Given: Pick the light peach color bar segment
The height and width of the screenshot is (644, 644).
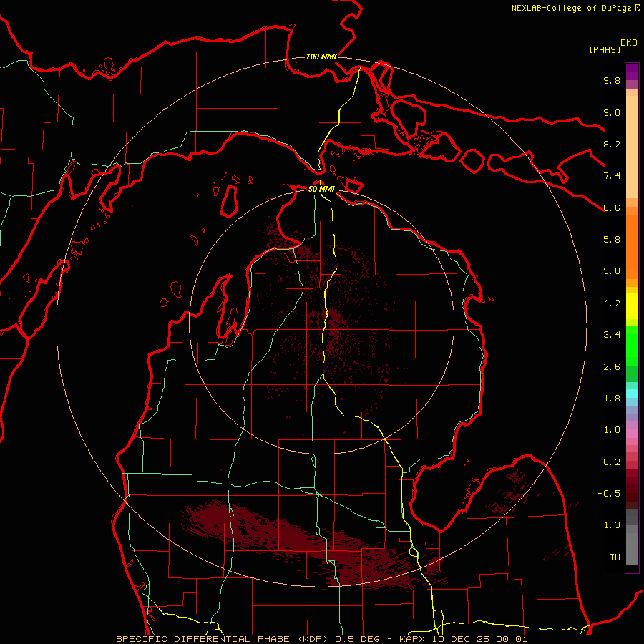Looking at the screenshot, I should [x=632, y=148].
